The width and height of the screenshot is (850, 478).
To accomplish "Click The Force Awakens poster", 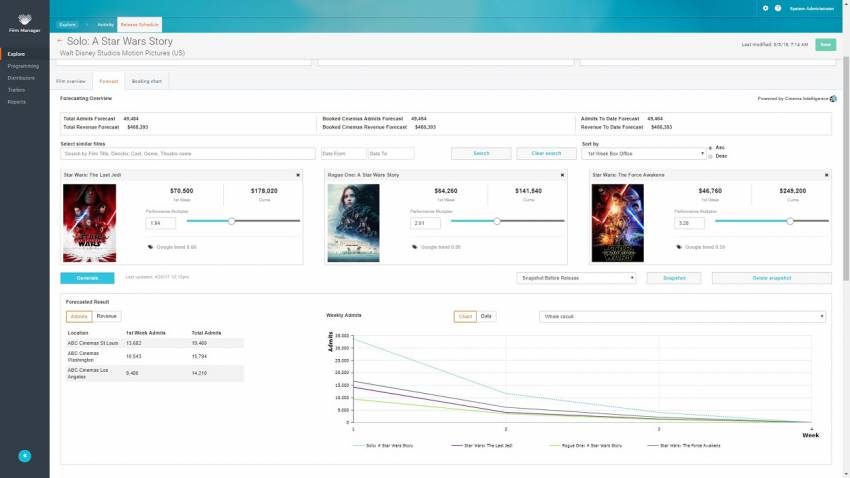I will (x=617, y=223).
